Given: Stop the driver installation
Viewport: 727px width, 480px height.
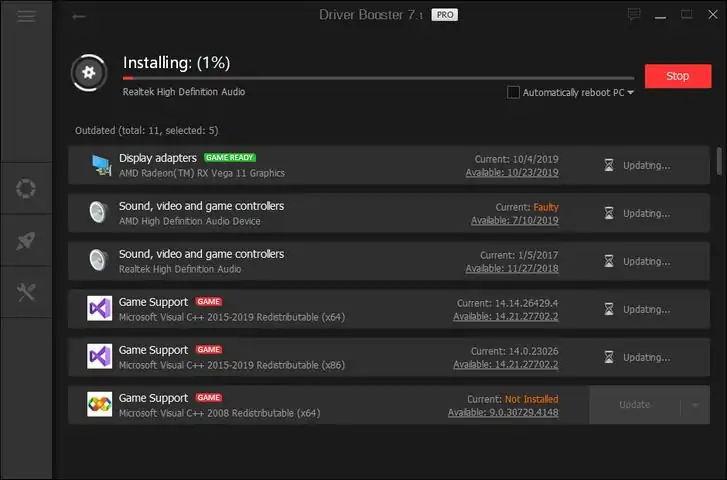Looking at the screenshot, I should pos(677,76).
